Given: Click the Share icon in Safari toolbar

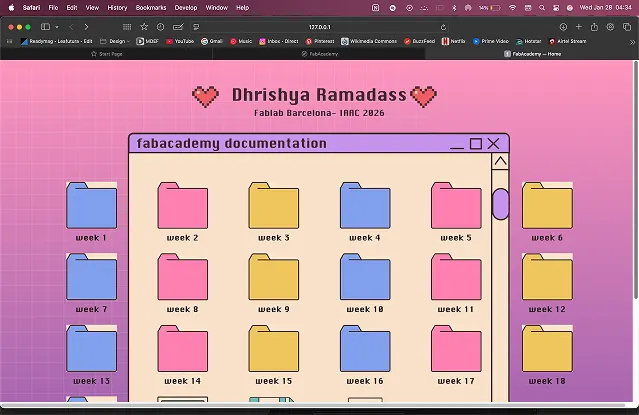Looking at the screenshot, I should (594, 27).
